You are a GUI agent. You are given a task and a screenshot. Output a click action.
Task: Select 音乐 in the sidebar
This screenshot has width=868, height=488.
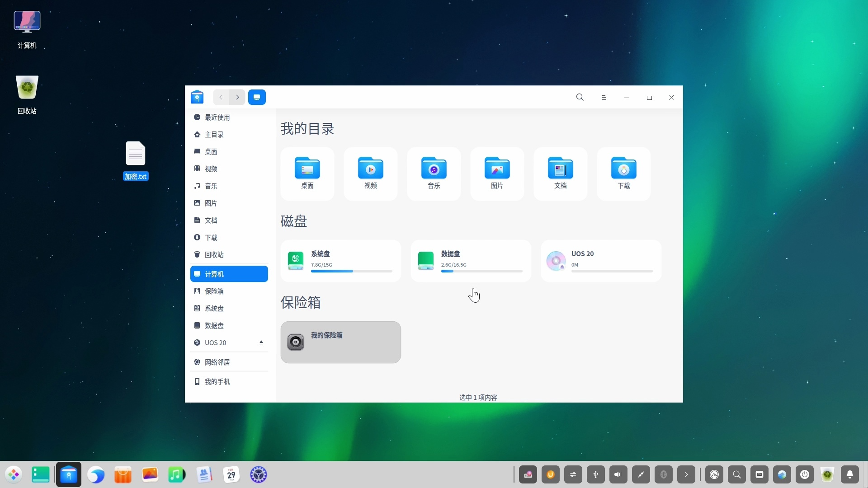229,186
